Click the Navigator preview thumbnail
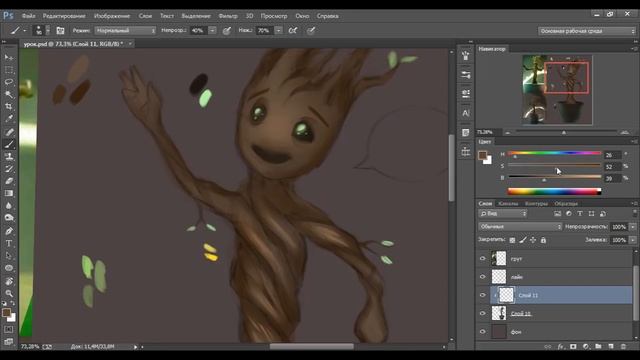640x360 pixels. [x=557, y=89]
